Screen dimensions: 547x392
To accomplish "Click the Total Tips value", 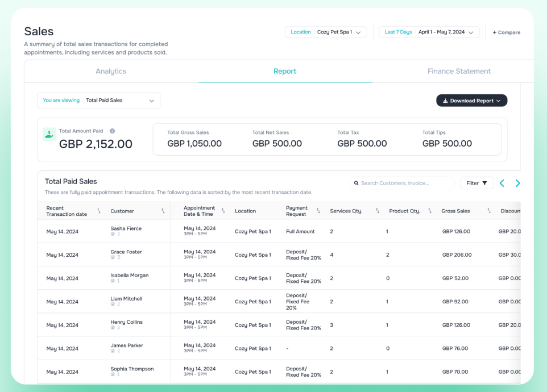I will pyautogui.click(x=447, y=144).
